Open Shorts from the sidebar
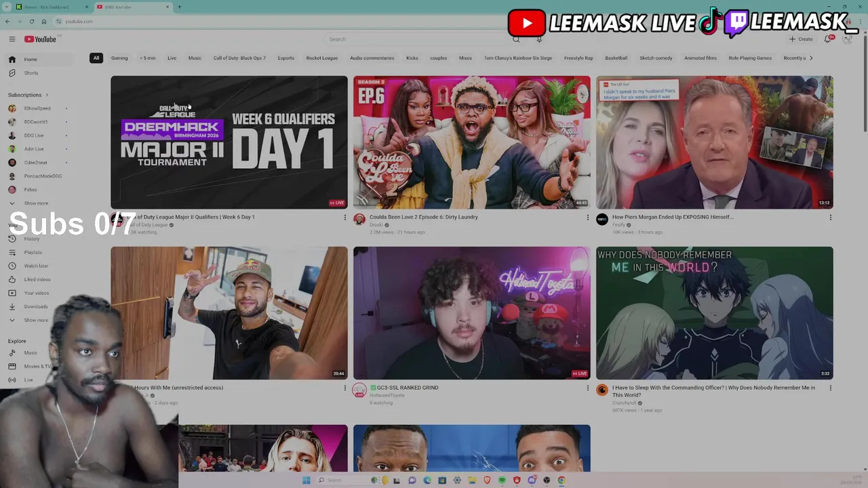 (x=41, y=73)
